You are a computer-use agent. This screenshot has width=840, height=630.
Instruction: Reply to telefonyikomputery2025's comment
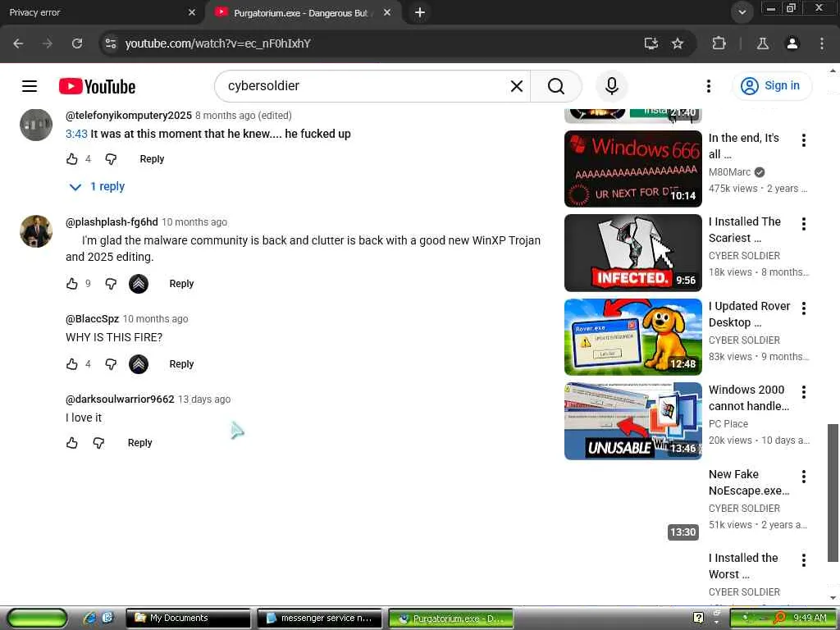(152, 159)
